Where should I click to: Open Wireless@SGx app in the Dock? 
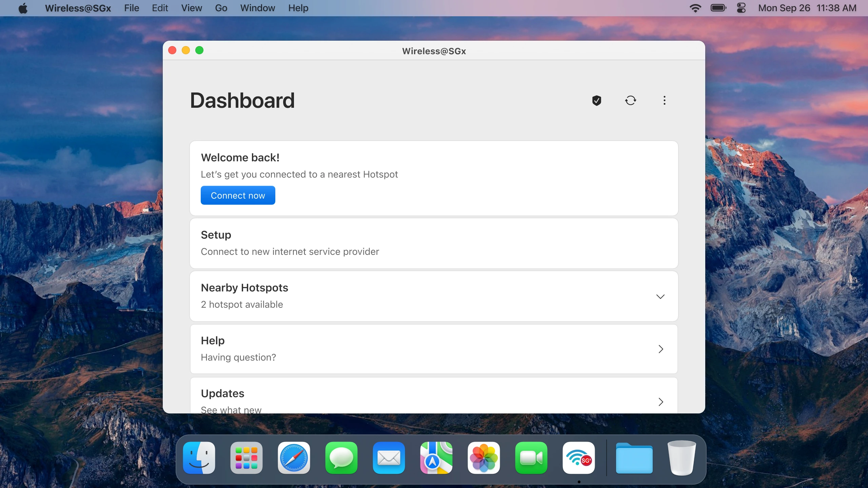pos(578,458)
